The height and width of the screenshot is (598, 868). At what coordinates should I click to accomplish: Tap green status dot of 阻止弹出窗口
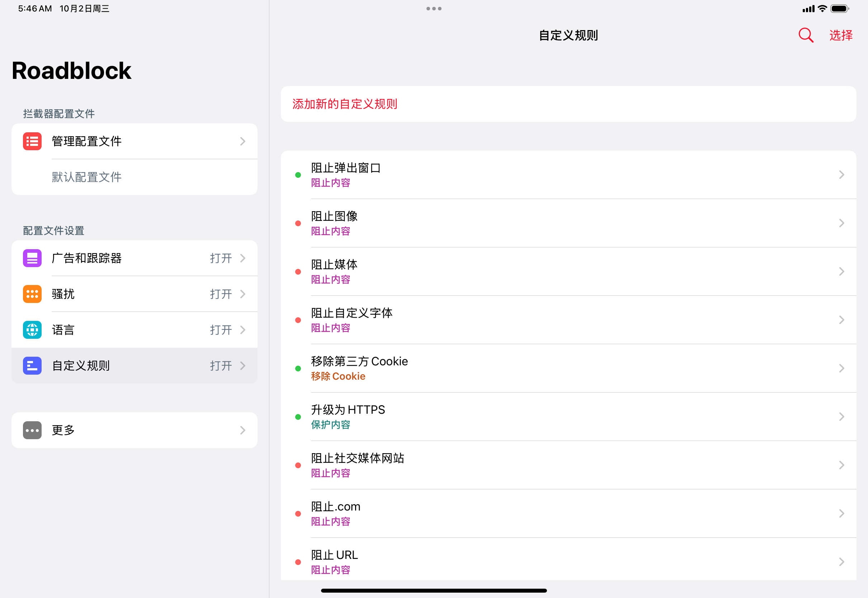point(298,175)
